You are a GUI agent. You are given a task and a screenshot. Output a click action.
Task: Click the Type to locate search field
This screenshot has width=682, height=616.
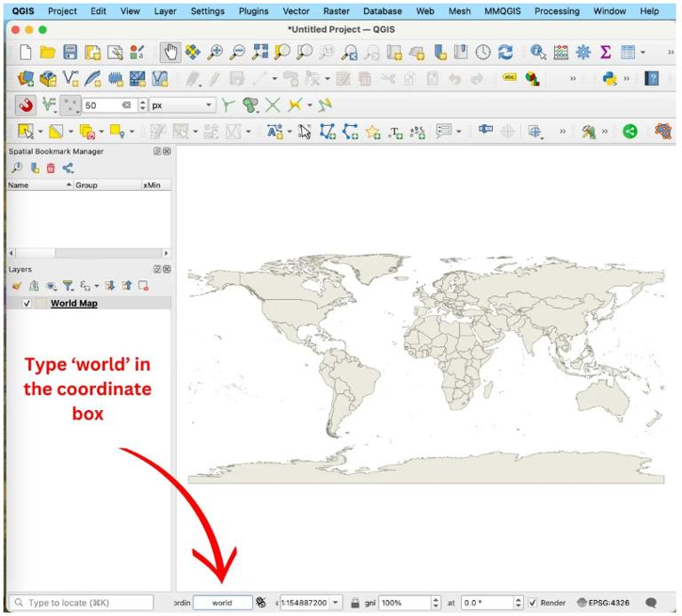pos(82,603)
